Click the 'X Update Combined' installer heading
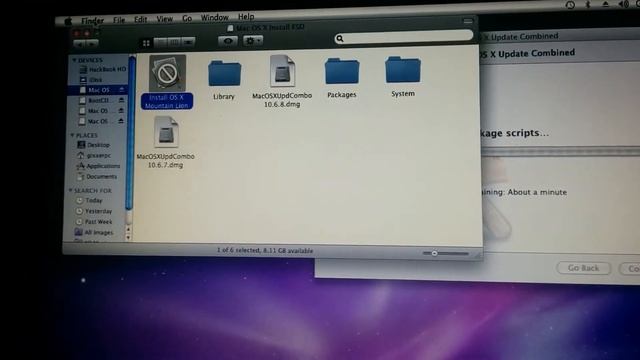Screen dimensions: 640x360 532,53
